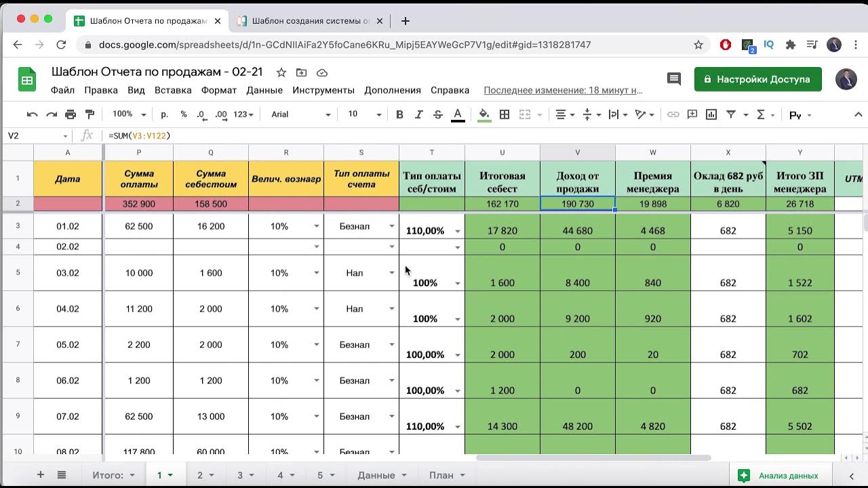Image resolution: width=868 pixels, height=488 pixels.
Task: Open the Данные menu
Action: [x=264, y=90]
